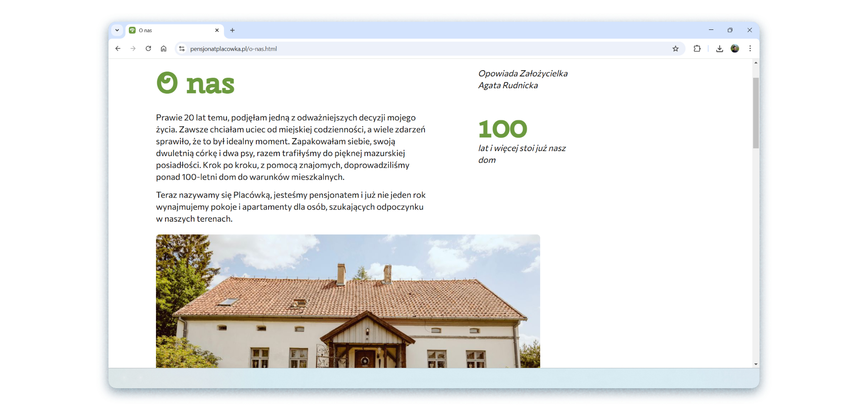The width and height of the screenshot is (868, 419).
Task: View site information icon in address bar
Action: (x=182, y=48)
